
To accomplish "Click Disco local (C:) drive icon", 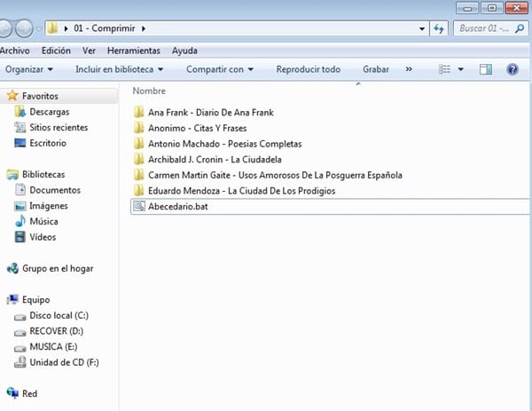I will [20, 317].
